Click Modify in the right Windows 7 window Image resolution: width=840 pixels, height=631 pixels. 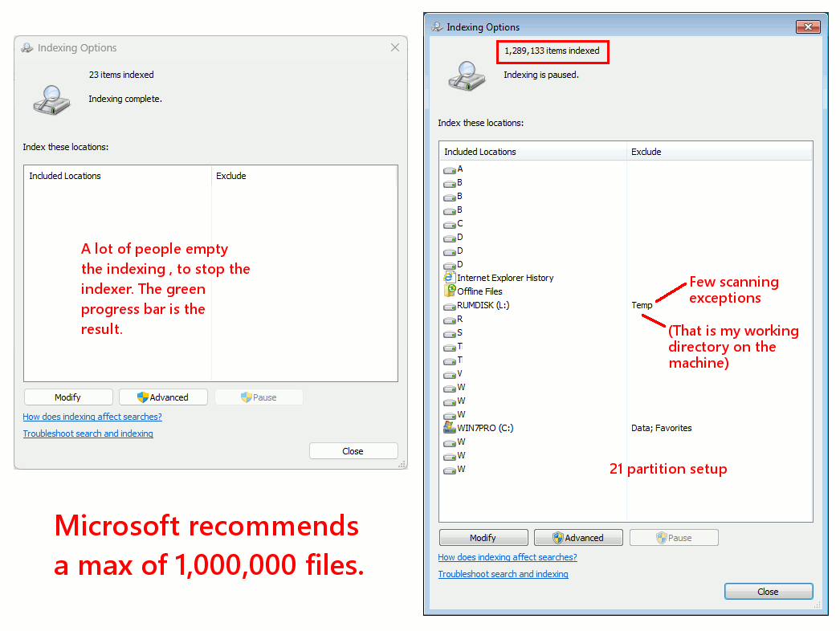(x=483, y=537)
